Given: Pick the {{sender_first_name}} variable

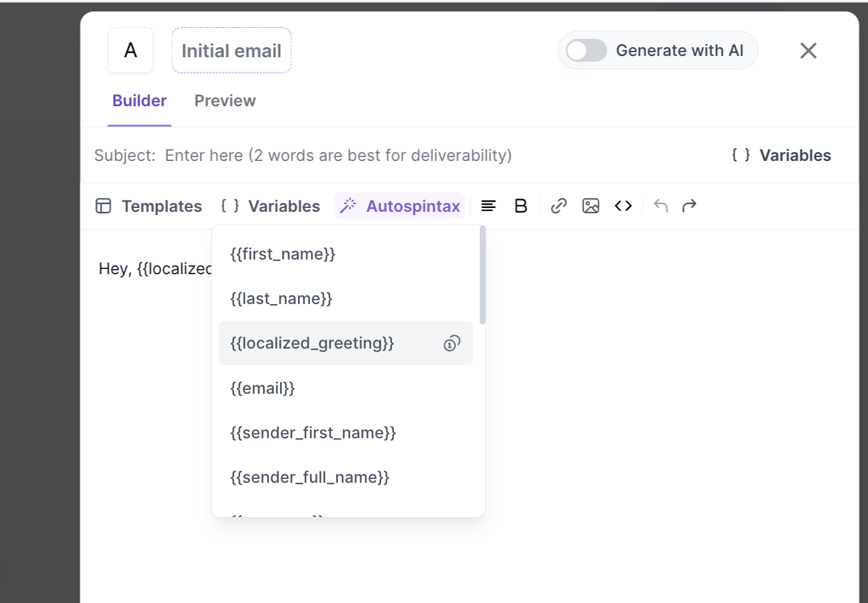Looking at the screenshot, I should pos(346,433).
